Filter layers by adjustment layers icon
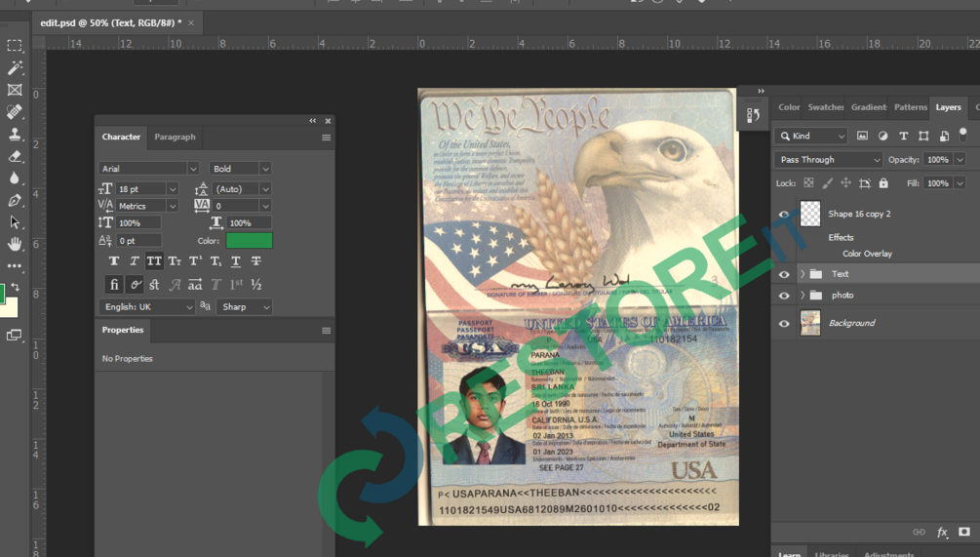Screen dimensions: 980x557 882,136
